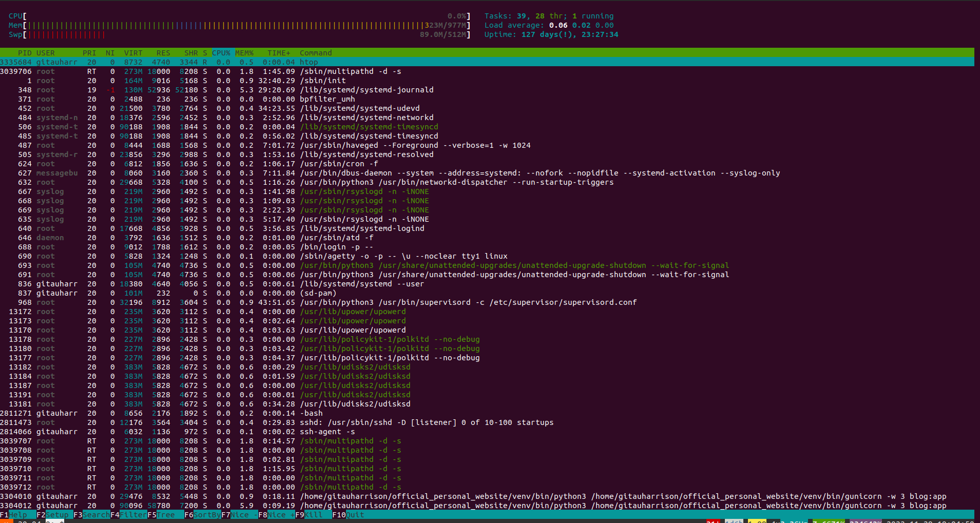Toggle F5 Tree view
The height and width of the screenshot is (523, 980).
166,515
